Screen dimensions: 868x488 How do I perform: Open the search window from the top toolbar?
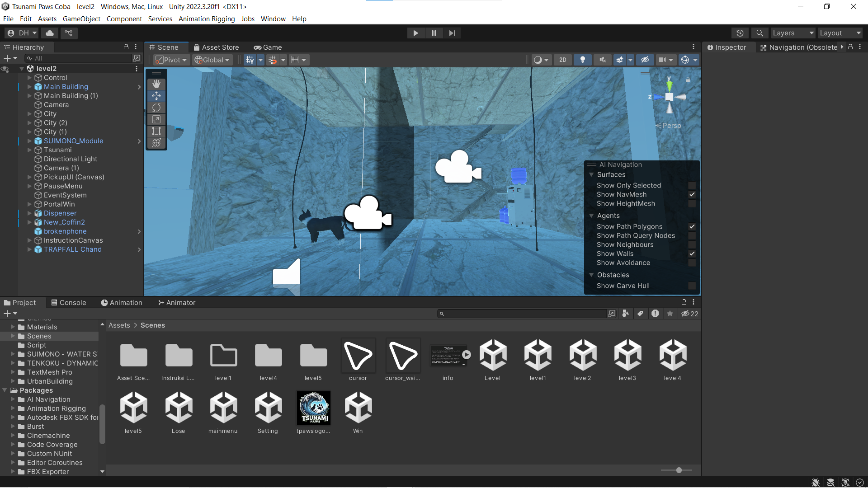tap(759, 33)
